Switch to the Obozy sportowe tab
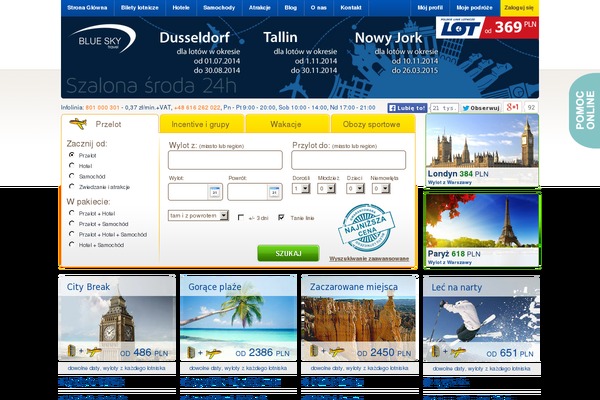This screenshot has height=400, width=600. click(373, 124)
